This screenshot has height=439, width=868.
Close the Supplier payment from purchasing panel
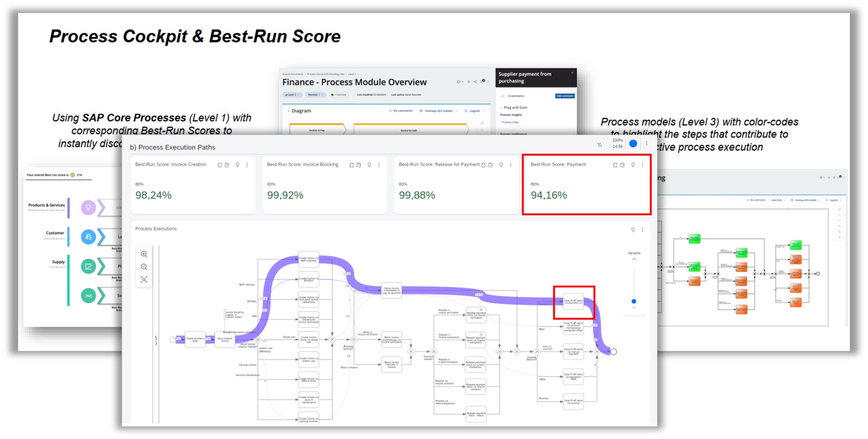point(572,73)
